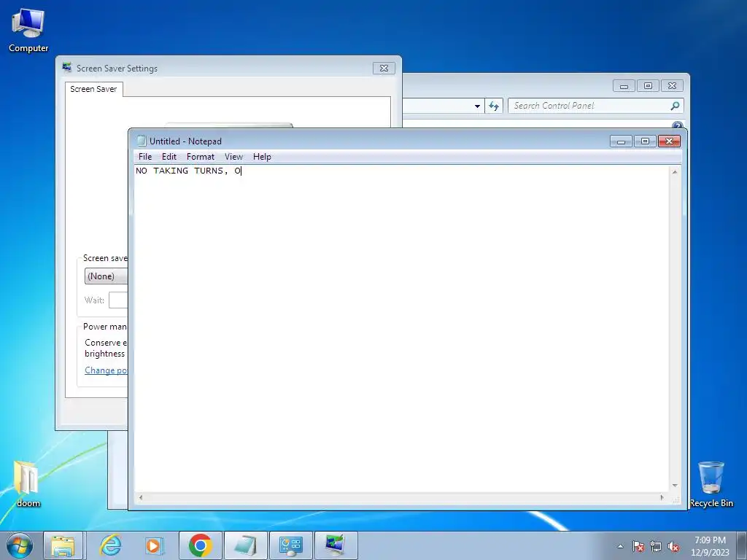Click the network tray icon
747x560 pixels.
tap(656, 547)
